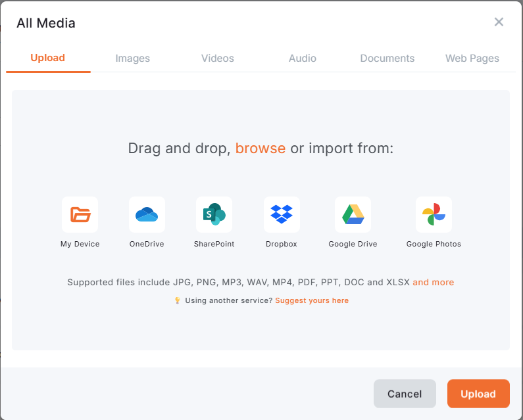Open Google Drive import option
The height and width of the screenshot is (420, 523).
click(353, 214)
